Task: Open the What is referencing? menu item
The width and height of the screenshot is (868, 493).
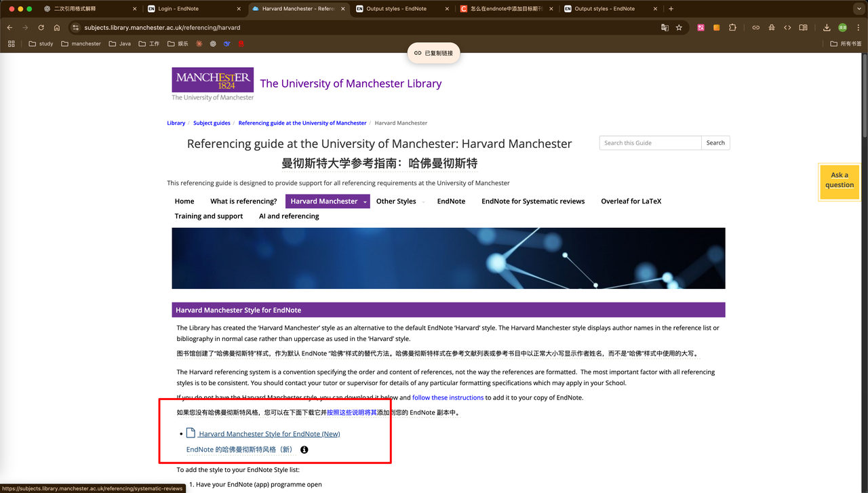Action: [243, 201]
